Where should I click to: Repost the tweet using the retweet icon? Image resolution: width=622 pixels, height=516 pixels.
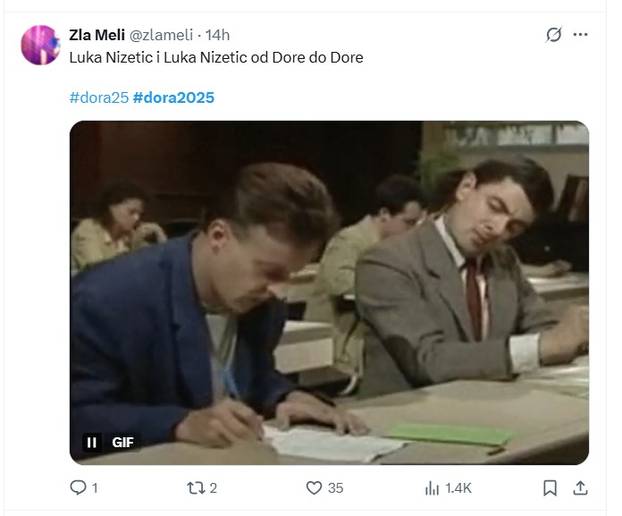click(x=196, y=488)
